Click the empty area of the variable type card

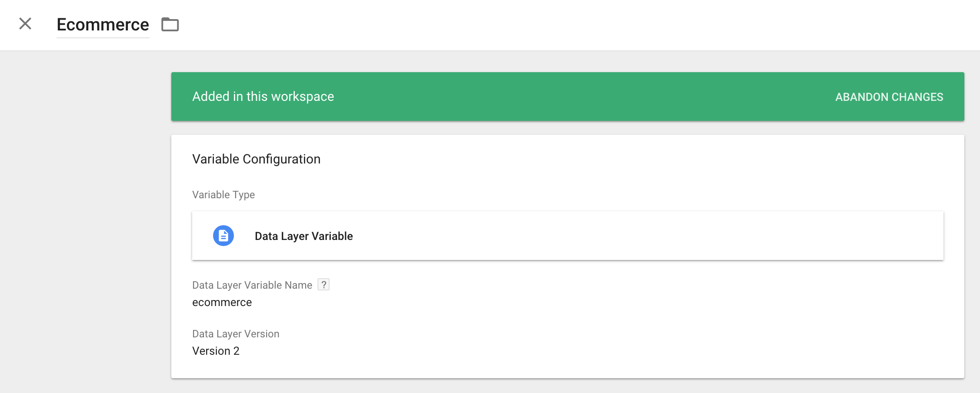pos(652,236)
